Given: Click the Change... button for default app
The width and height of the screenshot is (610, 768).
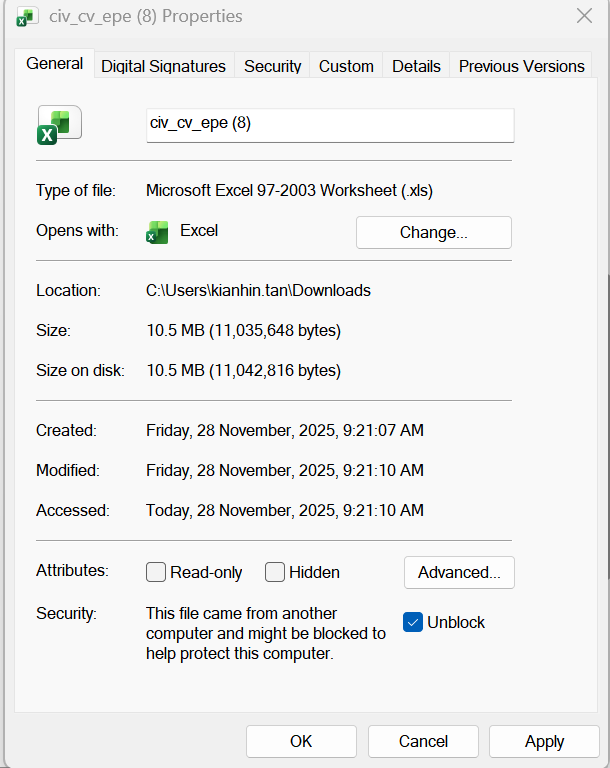Looking at the screenshot, I should tap(433, 232).
